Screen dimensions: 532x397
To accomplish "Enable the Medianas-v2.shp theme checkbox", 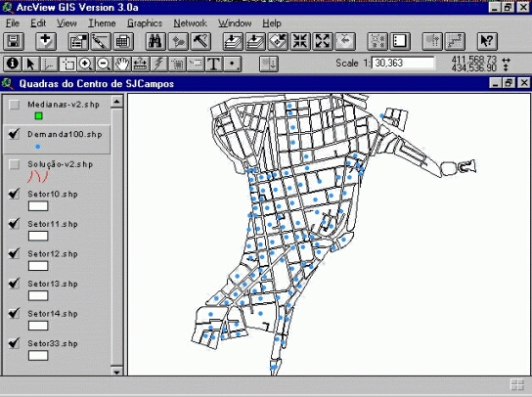I will pyautogui.click(x=14, y=105).
